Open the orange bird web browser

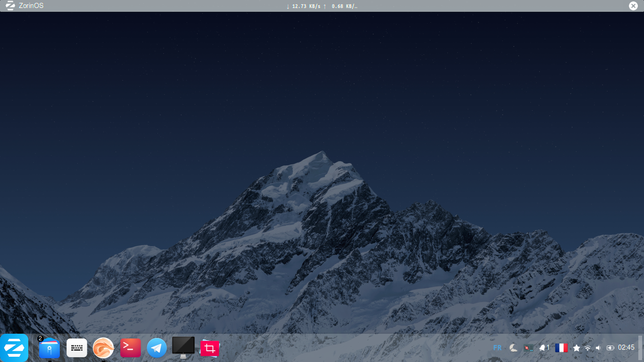click(x=103, y=348)
